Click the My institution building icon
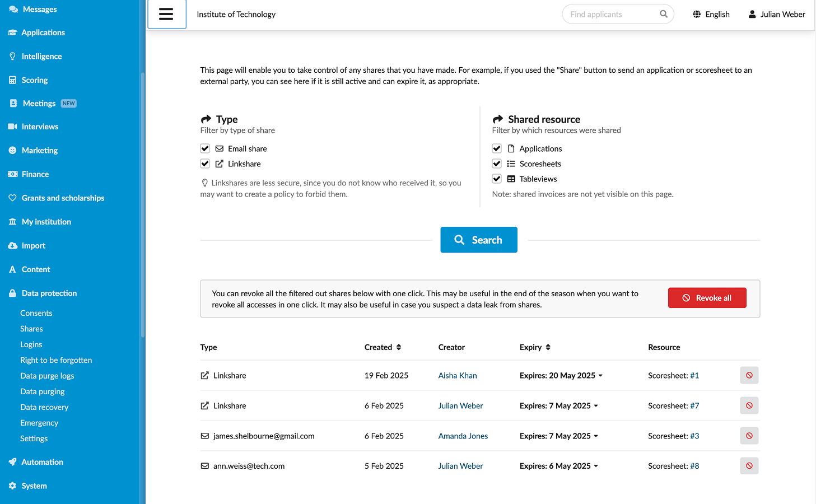Image resolution: width=816 pixels, height=504 pixels. click(13, 222)
